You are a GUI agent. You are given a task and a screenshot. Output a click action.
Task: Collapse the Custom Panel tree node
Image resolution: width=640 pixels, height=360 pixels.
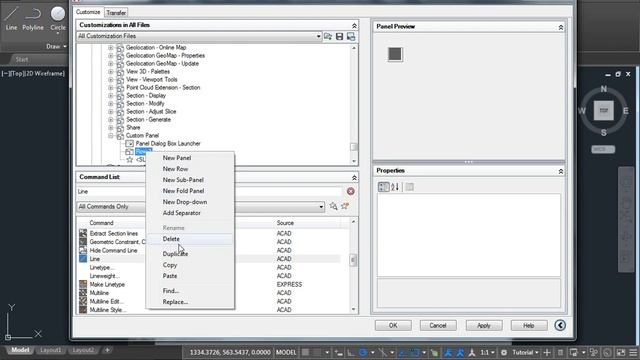click(x=111, y=136)
